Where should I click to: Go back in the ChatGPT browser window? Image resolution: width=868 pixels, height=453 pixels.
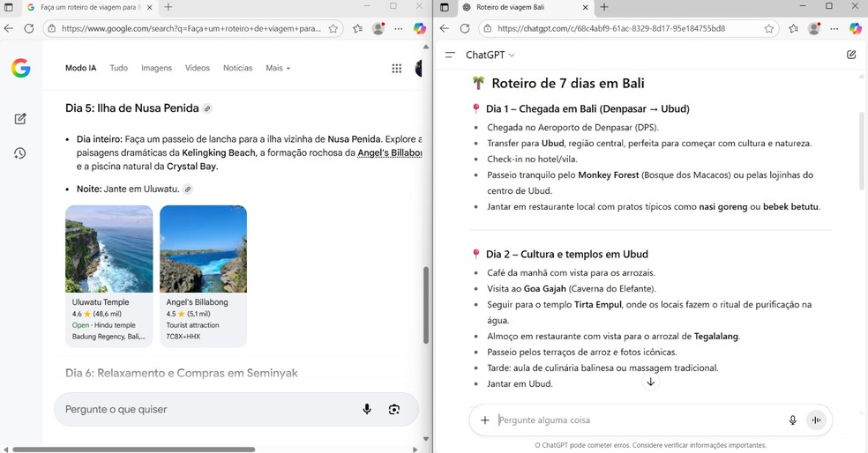pyautogui.click(x=445, y=29)
